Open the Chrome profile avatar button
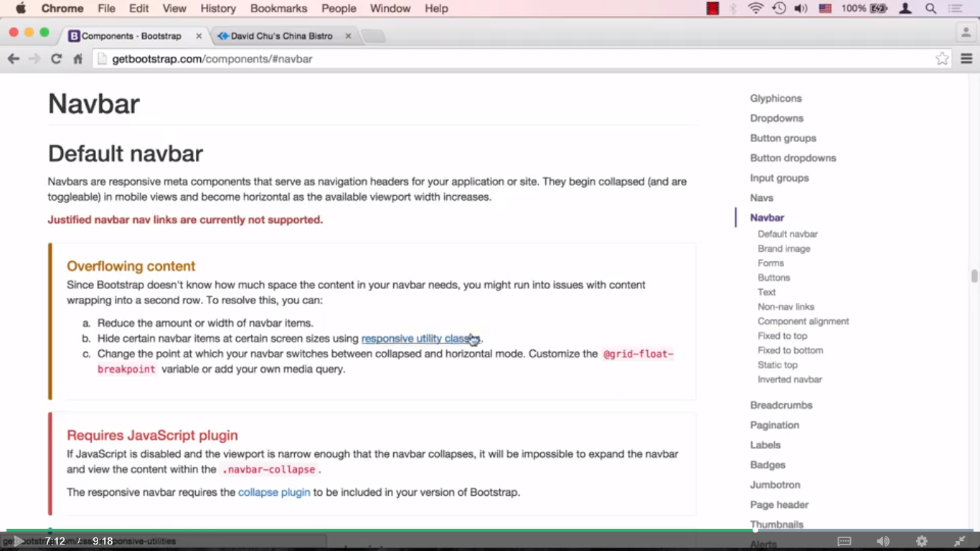Screen dimensions: 980x551 [966, 32]
